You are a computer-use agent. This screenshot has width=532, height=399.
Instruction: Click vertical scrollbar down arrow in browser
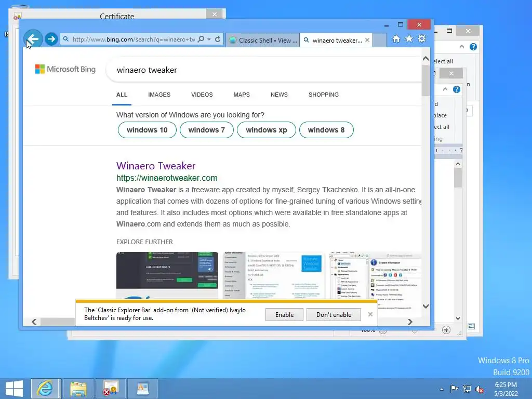(x=426, y=306)
